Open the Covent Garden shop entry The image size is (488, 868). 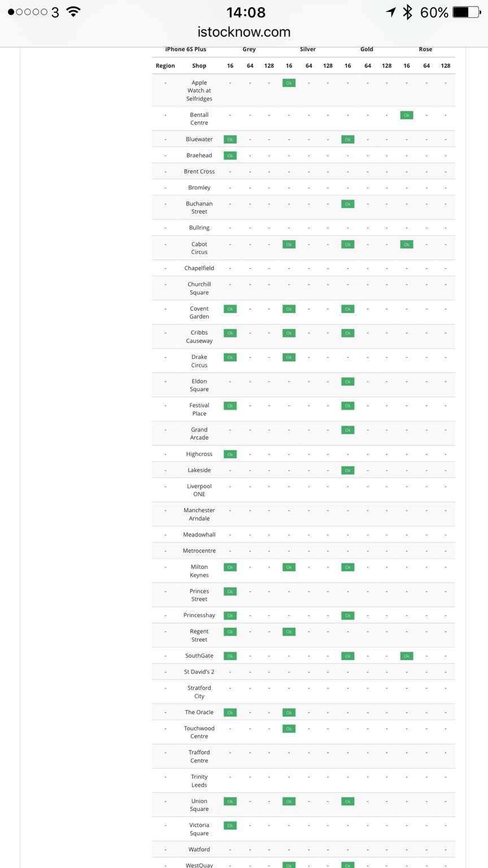[199, 313]
